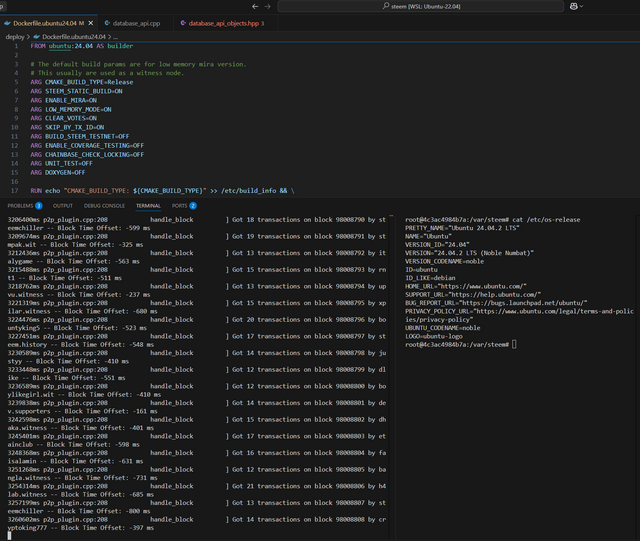The width and height of the screenshot is (640, 541).
Task: Open the OUTPUT panel tab
Action: 63,206
